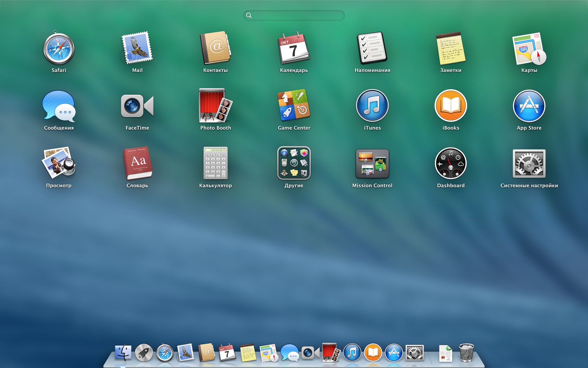The height and width of the screenshot is (368, 588).
Task: Click the Launchpad search field
Action: (294, 15)
